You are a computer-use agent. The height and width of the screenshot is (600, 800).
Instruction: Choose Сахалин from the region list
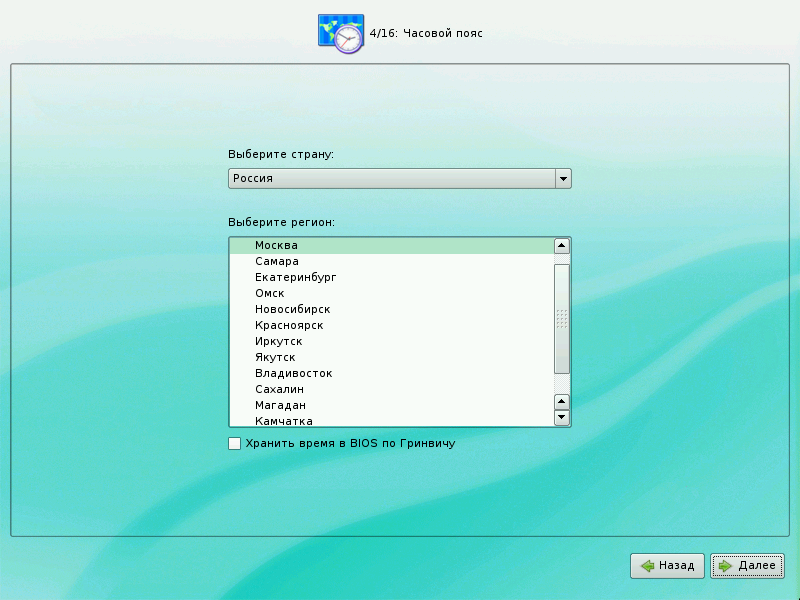279,389
